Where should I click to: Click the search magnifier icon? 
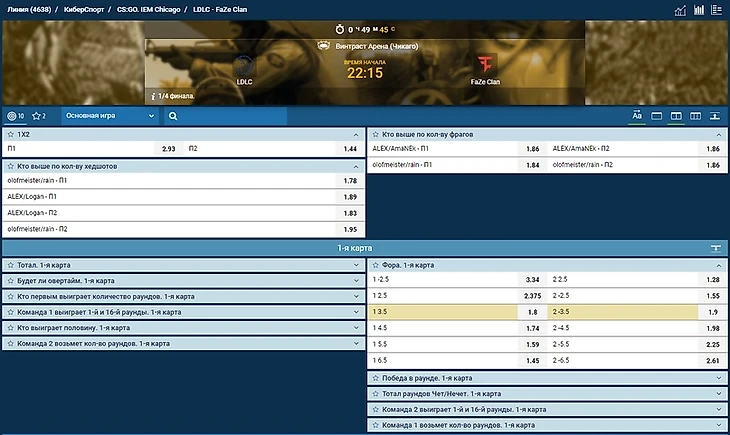(x=173, y=116)
